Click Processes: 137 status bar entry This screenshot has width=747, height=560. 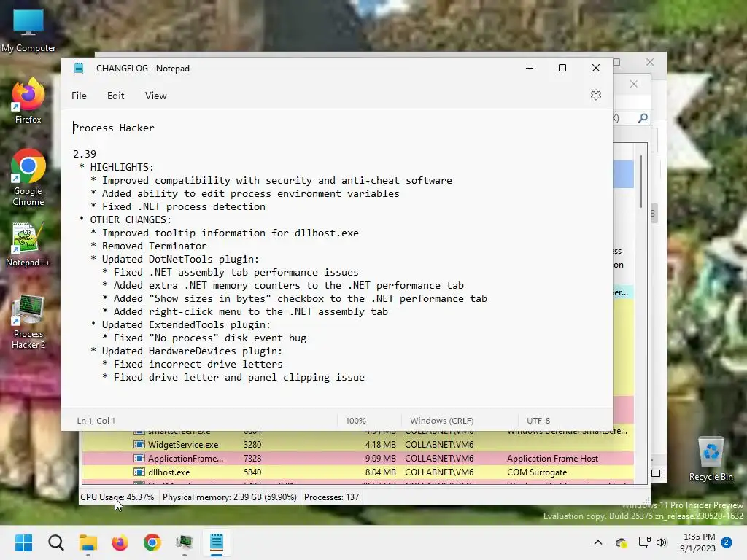point(332,497)
